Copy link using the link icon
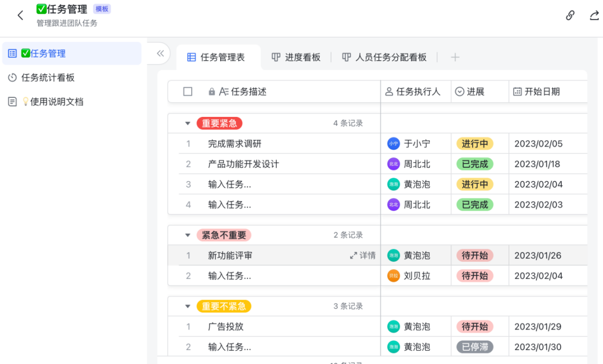 pyautogui.click(x=570, y=15)
